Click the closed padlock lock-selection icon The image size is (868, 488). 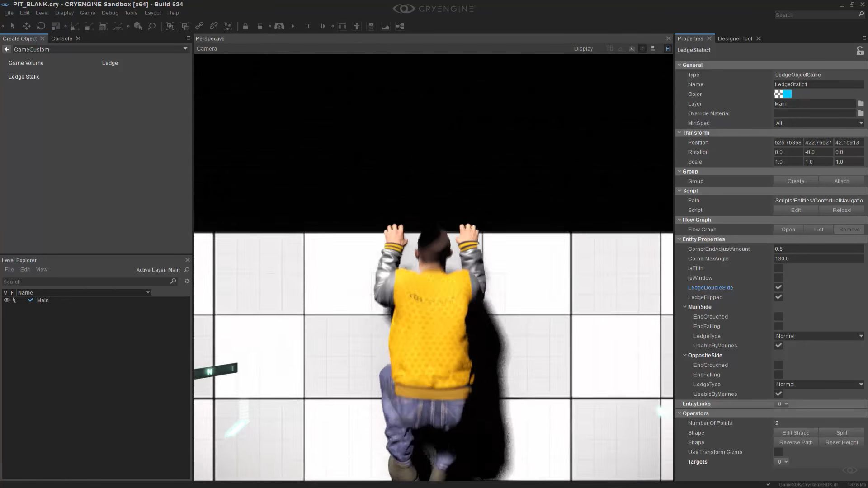click(245, 26)
